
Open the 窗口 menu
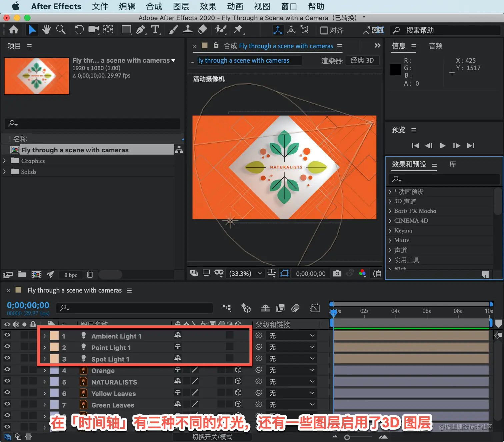[289, 6]
